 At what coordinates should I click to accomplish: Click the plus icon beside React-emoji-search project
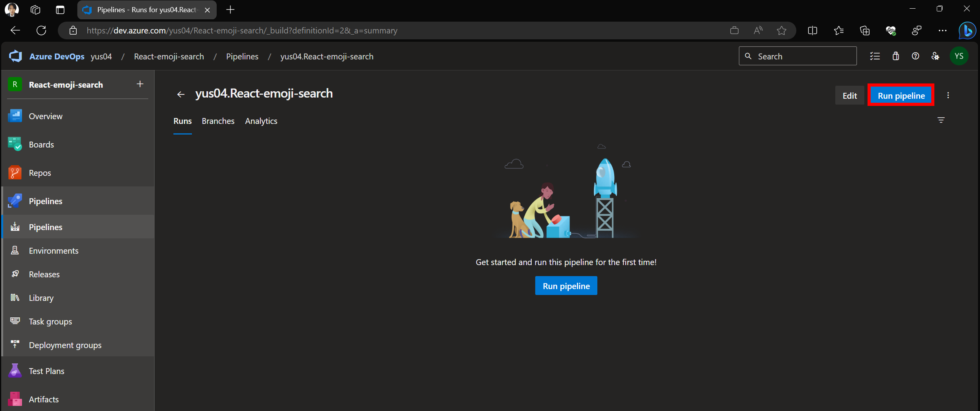pos(140,84)
